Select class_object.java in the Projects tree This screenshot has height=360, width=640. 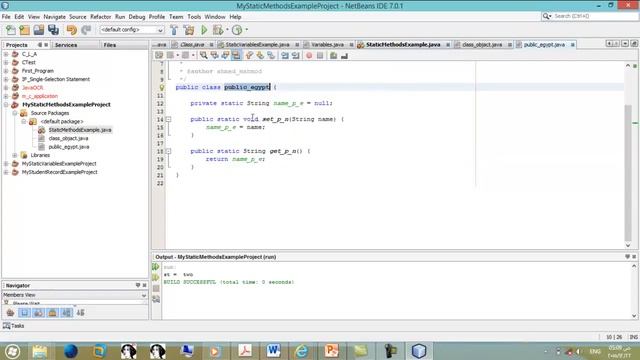pos(68,138)
